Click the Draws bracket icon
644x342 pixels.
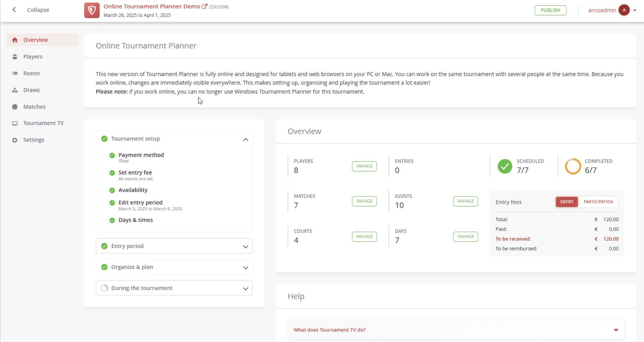pos(15,90)
